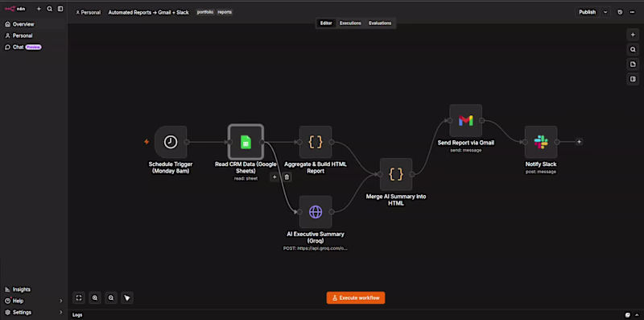
Task: Add node after Notify Slack
Action: tap(579, 142)
